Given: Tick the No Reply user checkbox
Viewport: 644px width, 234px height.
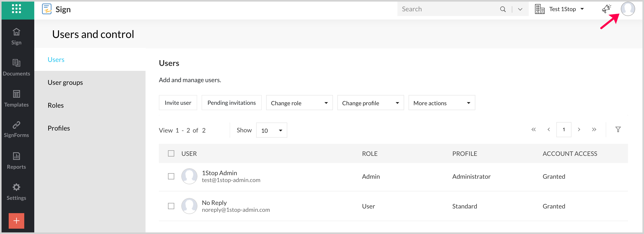Looking at the screenshot, I should [171, 206].
